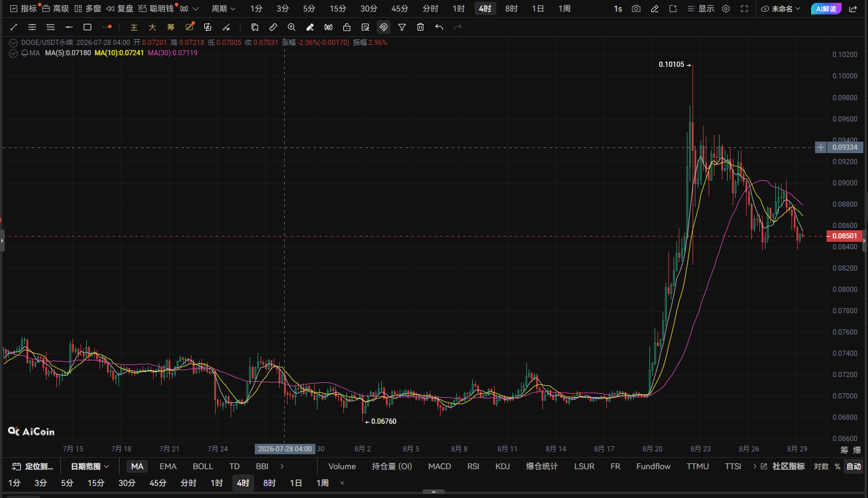The width and height of the screenshot is (868, 498).
Task: Toggle the % percentage scale
Action: tap(838, 466)
